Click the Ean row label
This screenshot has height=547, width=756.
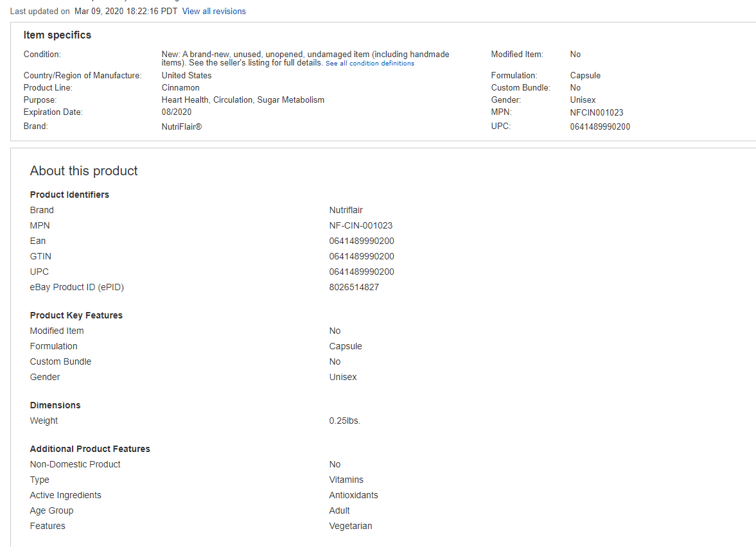(x=38, y=241)
